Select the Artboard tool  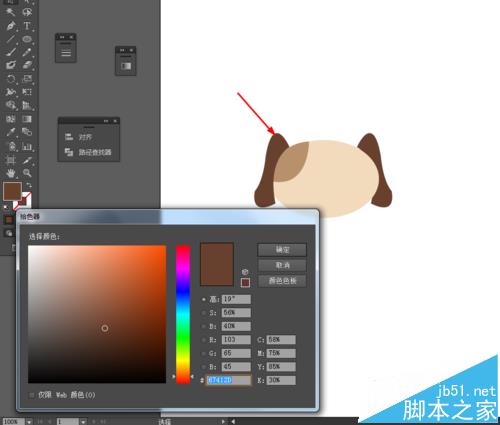coord(10,160)
